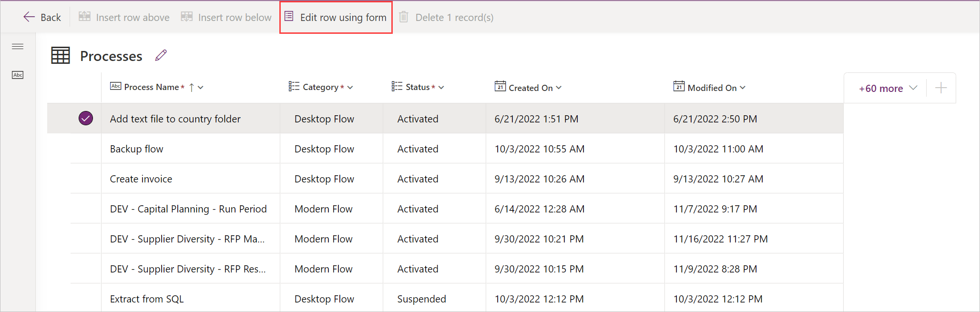Open the Category column dropdown

pyautogui.click(x=350, y=88)
